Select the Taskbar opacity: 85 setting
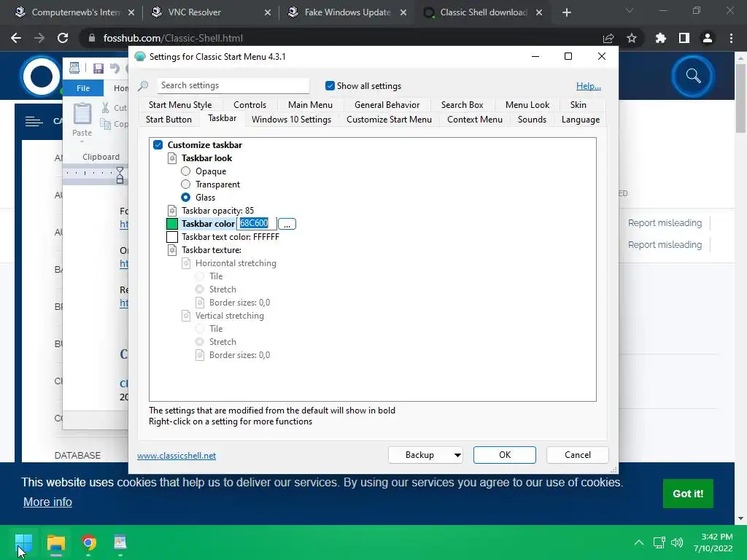747x560 pixels. [x=217, y=211]
